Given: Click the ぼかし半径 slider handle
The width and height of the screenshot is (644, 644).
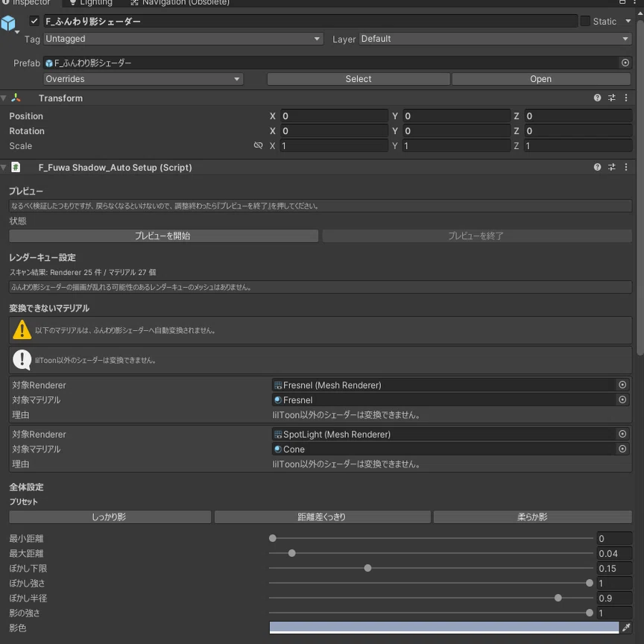Looking at the screenshot, I should click(558, 598).
